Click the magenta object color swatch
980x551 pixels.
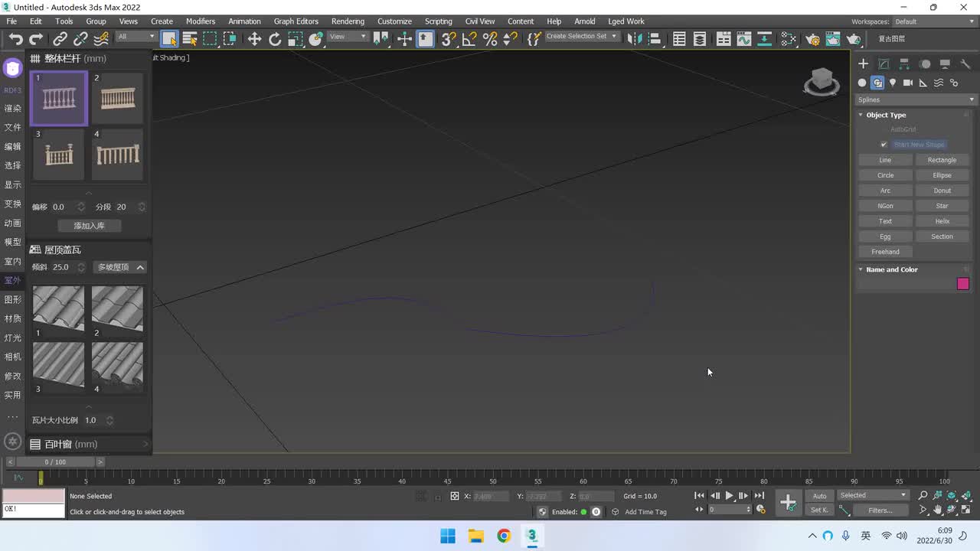tap(962, 284)
